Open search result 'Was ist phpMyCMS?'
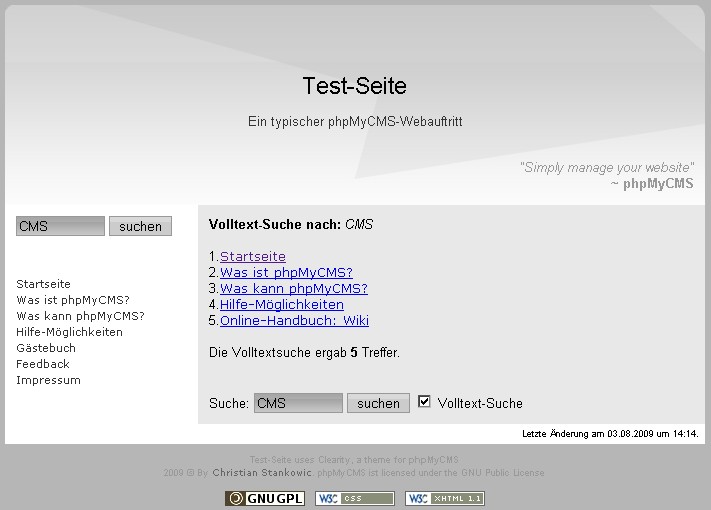 tap(286, 273)
